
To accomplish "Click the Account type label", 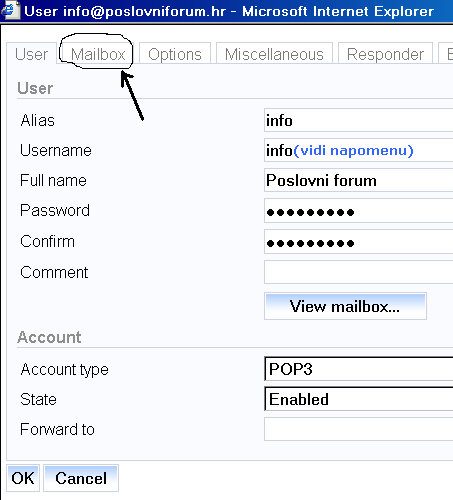I will (64, 369).
